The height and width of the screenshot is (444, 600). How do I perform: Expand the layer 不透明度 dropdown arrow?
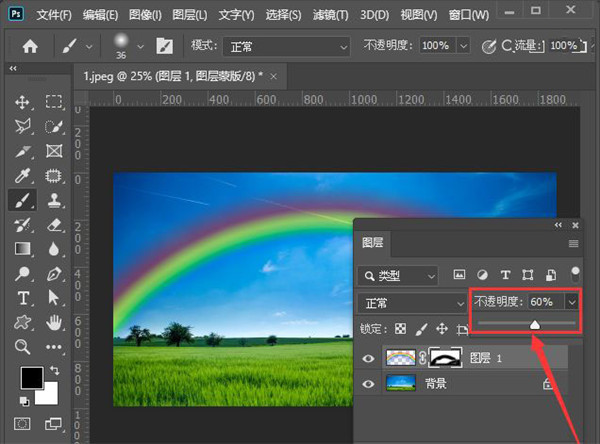pyautogui.click(x=572, y=301)
